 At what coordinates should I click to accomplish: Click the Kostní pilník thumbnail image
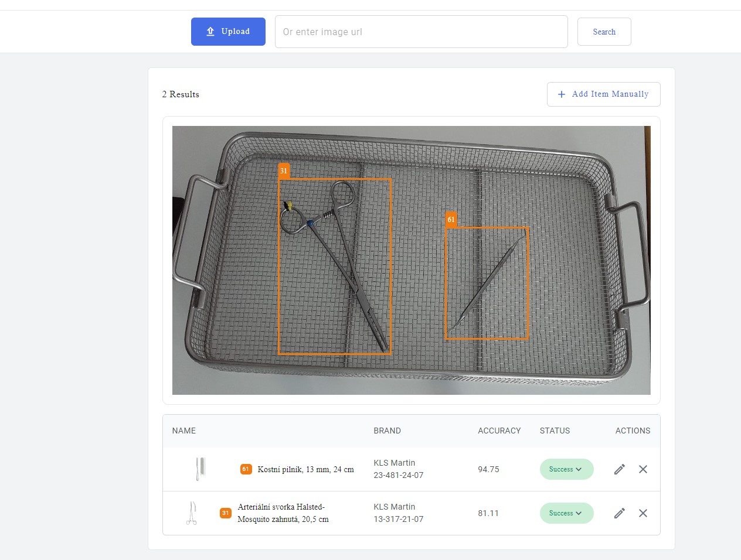(x=200, y=469)
